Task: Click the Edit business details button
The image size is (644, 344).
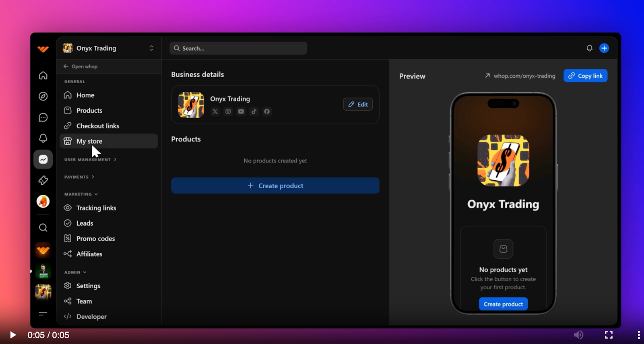Action: (358, 104)
